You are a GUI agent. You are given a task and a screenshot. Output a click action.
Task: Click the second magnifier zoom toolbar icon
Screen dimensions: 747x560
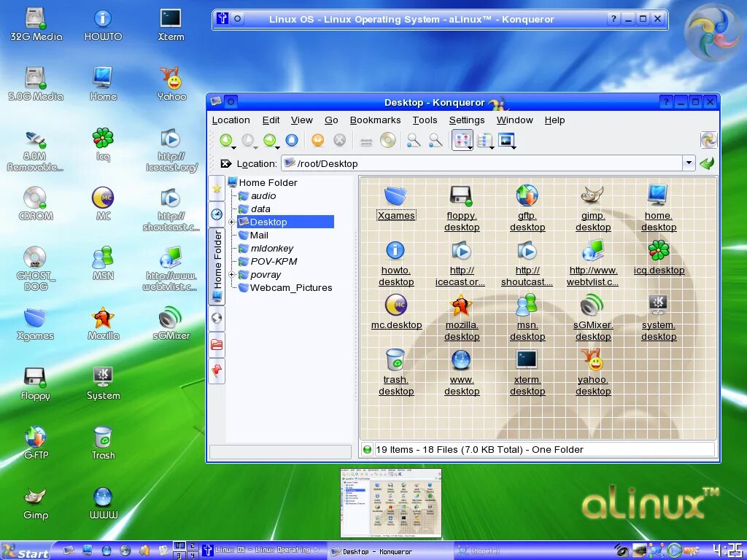(436, 140)
